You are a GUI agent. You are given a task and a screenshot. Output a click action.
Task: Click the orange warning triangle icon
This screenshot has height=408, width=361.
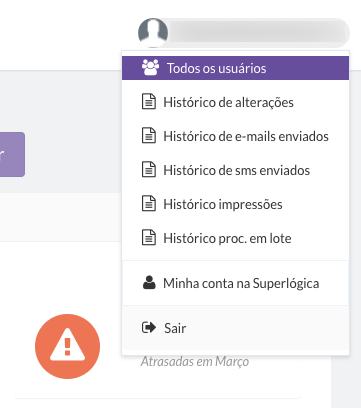coord(67,346)
